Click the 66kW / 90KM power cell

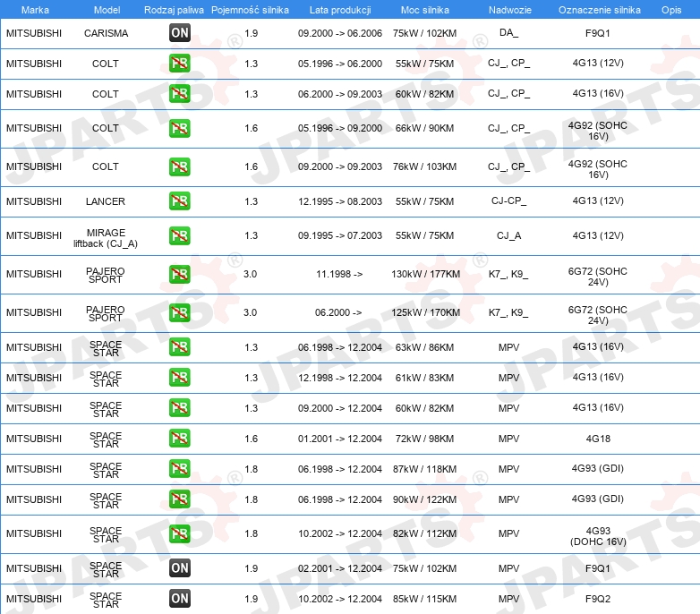424,128
